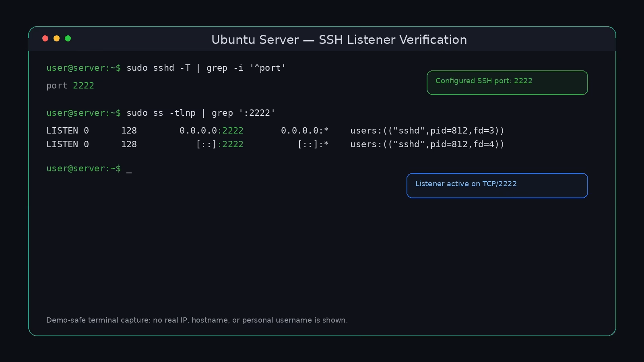Viewport: 644px width, 362px height.
Task: Click the green maximize window dot
Action: coord(68,39)
